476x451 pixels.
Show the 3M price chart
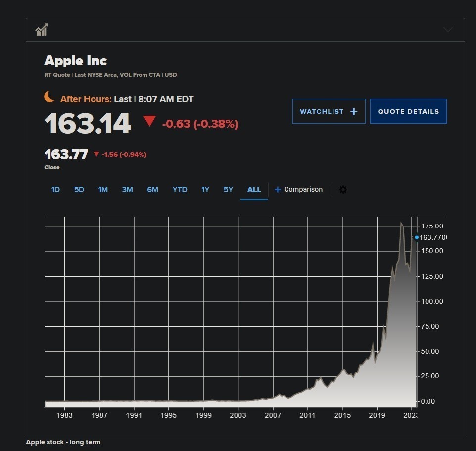(127, 190)
